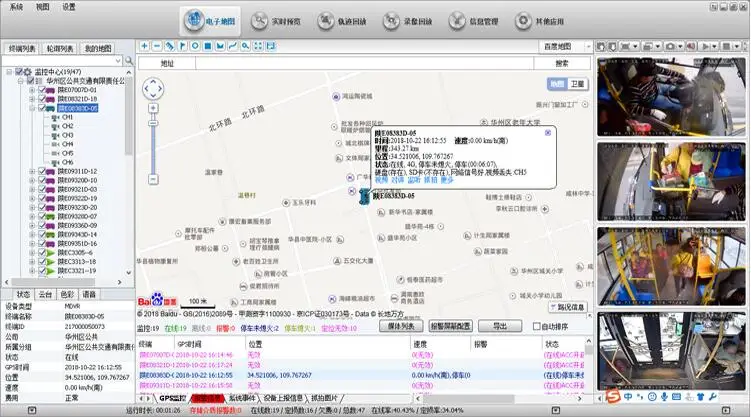Viewport: 751px width, 417px height.
Task: Expand the 陕E09311D-12 vehicle node
Action: coord(32,171)
